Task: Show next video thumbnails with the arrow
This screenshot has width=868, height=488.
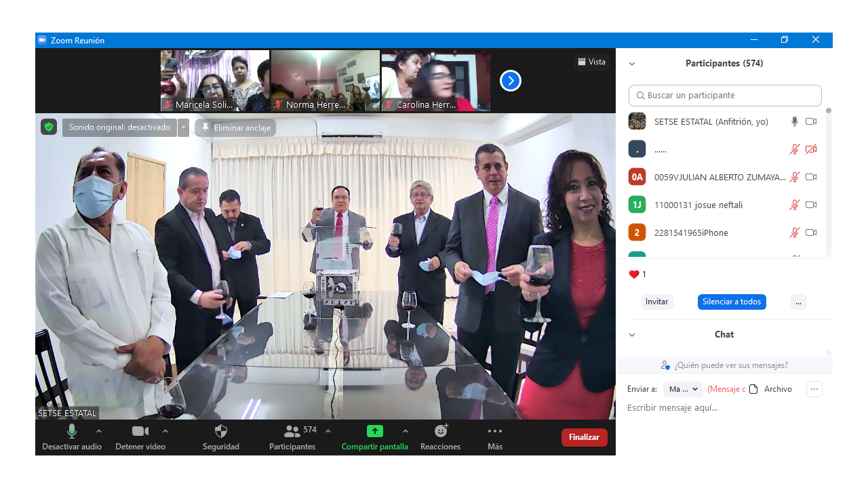Action: click(x=510, y=81)
